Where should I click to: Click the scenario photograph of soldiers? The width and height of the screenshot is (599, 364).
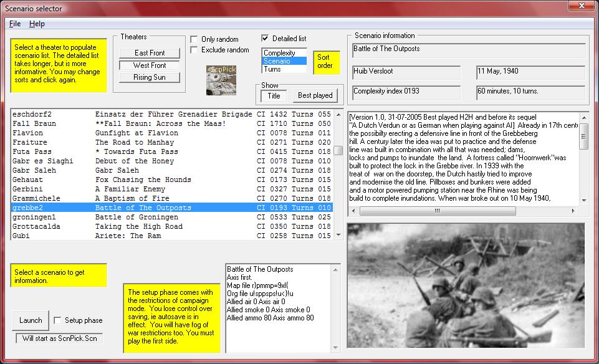point(466,285)
